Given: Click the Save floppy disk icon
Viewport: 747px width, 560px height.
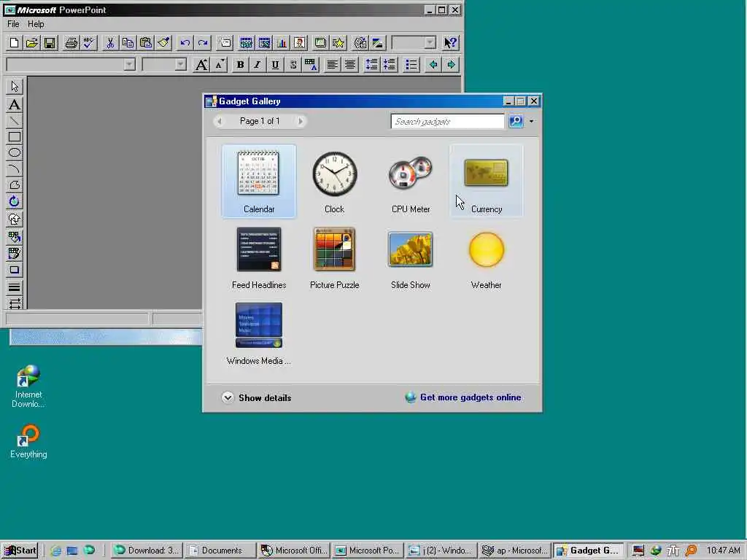Looking at the screenshot, I should point(50,43).
